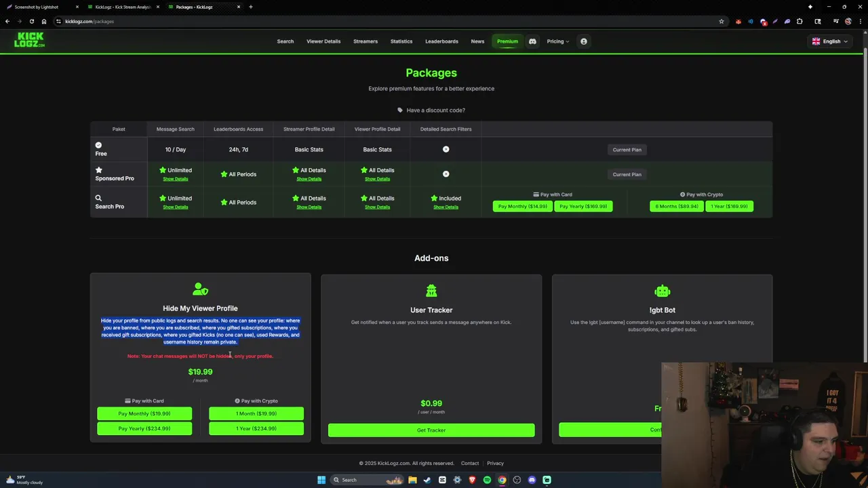Open OBS Studio from the taskbar

(x=517, y=480)
